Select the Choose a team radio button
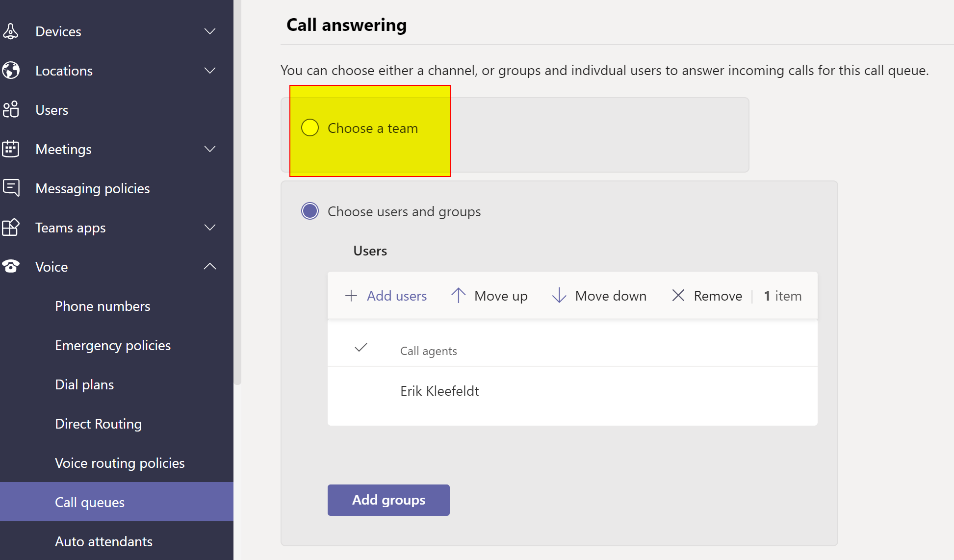The height and width of the screenshot is (560, 954). point(310,128)
